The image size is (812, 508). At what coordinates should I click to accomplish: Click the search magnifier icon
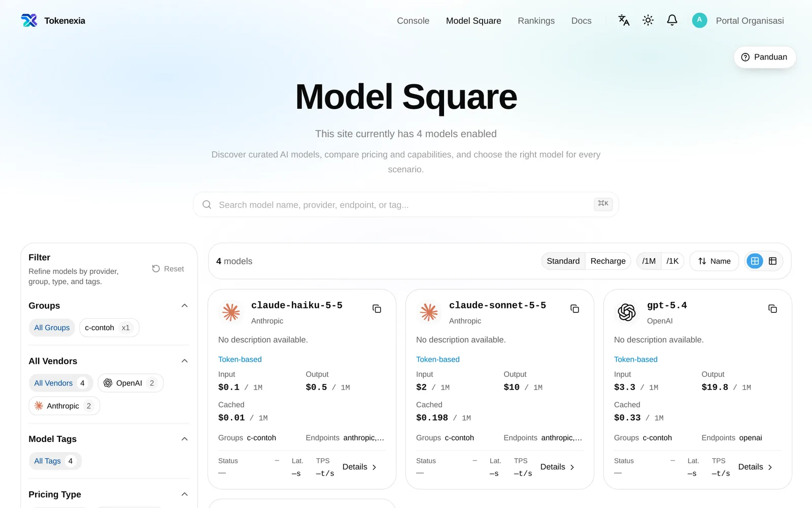(207, 205)
